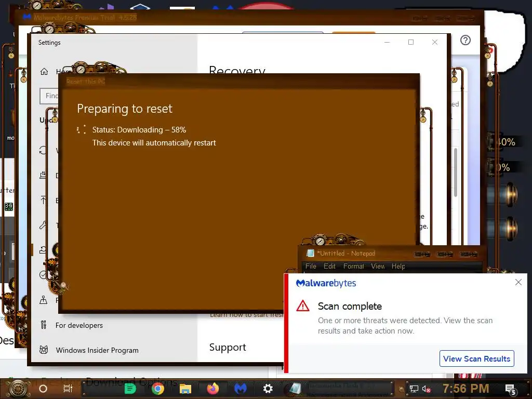The width and height of the screenshot is (532, 399).
Task: Open Notepad Format menu
Action: 353,267
